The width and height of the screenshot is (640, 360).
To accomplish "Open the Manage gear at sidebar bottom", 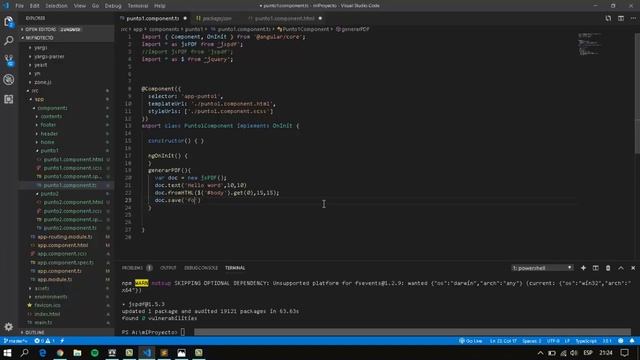I will click(9, 327).
